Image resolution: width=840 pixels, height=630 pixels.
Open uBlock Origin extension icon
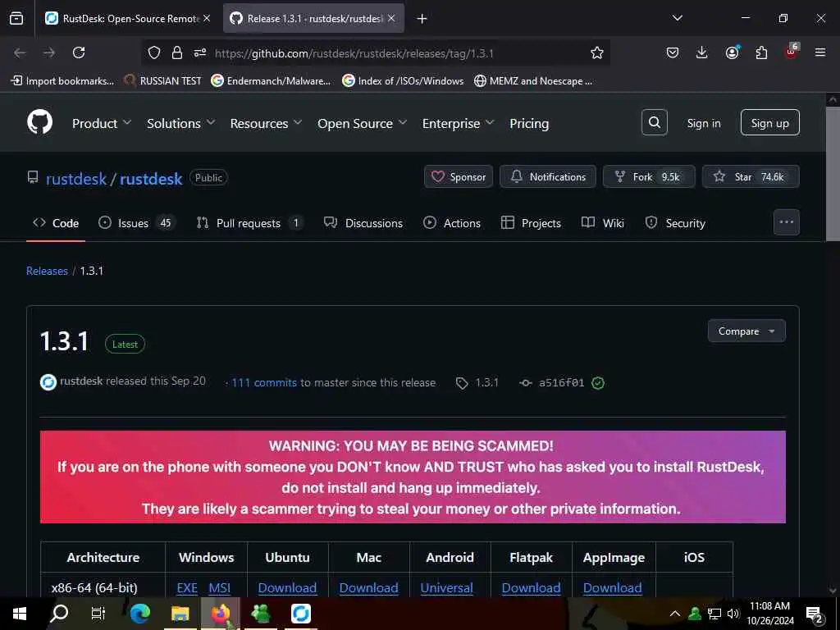pos(791,52)
